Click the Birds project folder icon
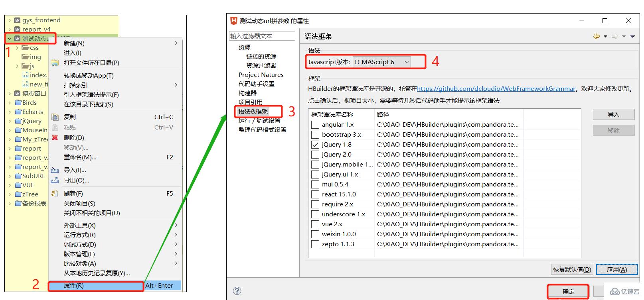Image resolution: width=644 pixels, height=300 pixels. pos(18,103)
